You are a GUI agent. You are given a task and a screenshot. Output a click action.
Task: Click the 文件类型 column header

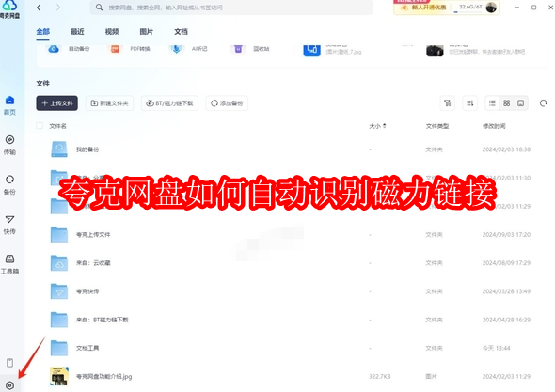point(437,126)
